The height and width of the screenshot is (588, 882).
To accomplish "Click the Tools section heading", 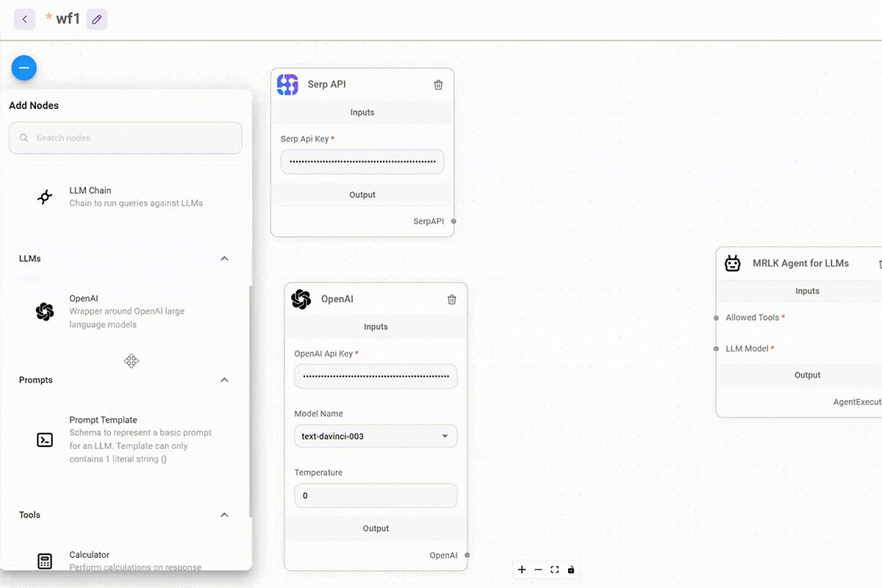I will point(29,515).
